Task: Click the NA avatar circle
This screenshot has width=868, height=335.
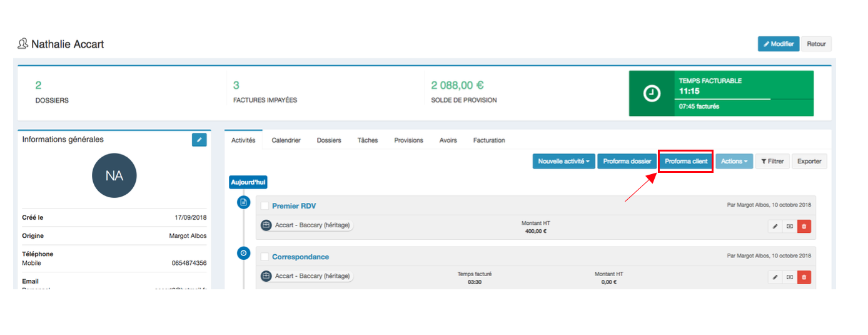Action: click(114, 176)
